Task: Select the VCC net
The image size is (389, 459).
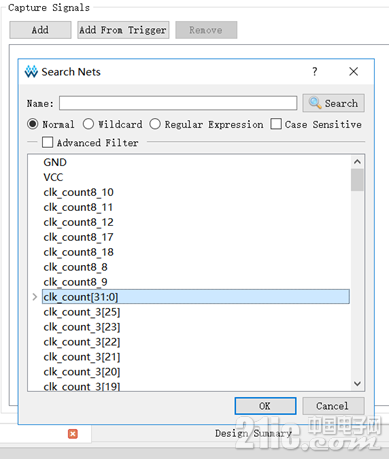Action: point(53,177)
